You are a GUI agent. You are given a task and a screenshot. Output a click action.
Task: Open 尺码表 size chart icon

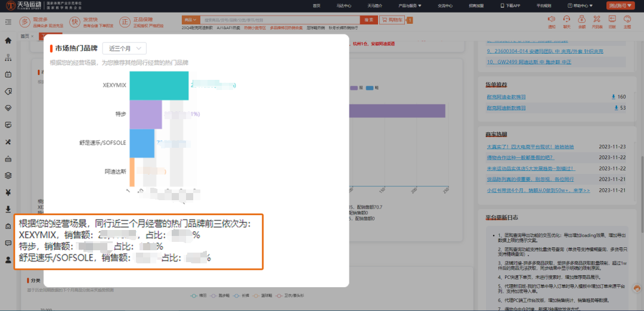point(597,19)
